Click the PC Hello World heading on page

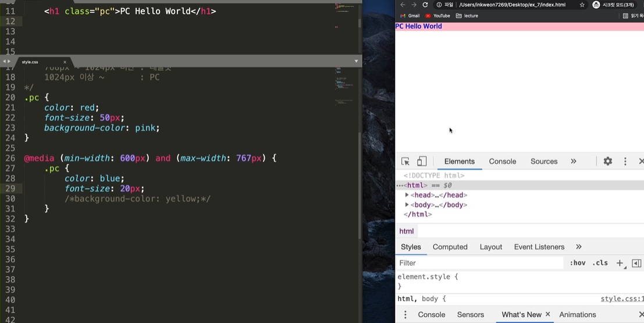(418, 26)
